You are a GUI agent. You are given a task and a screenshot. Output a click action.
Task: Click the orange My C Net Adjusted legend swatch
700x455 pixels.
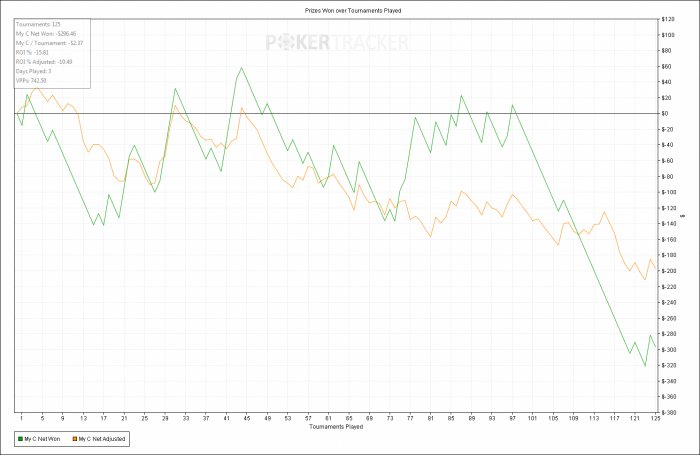coord(75,439)
